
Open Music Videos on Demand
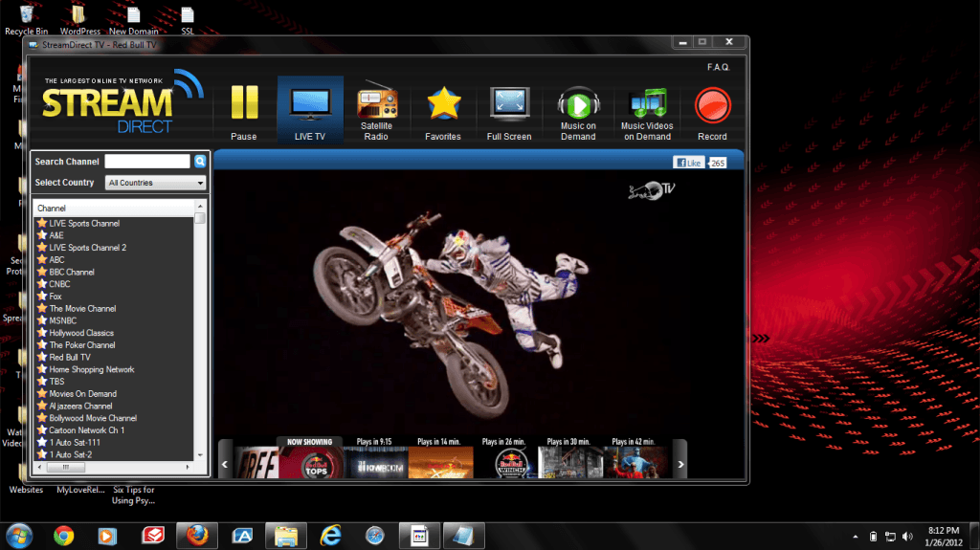pos(647,113)
